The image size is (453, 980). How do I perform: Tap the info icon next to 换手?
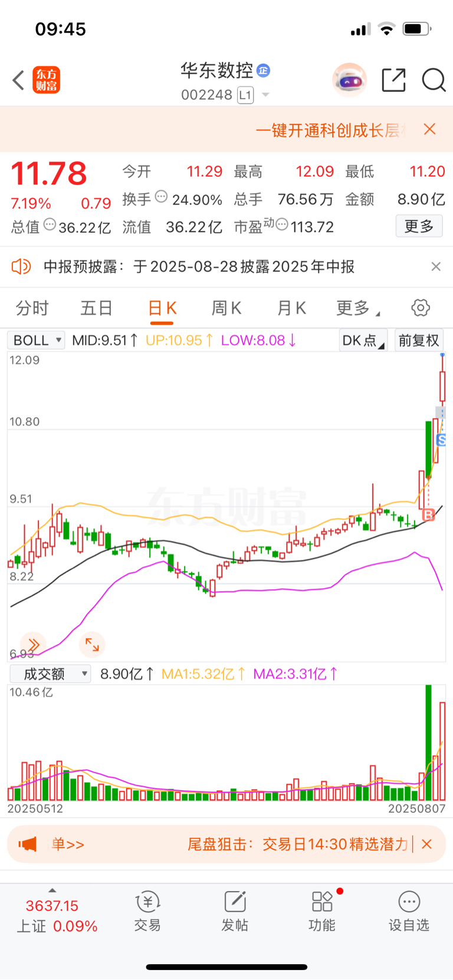(x=161, y=197)
